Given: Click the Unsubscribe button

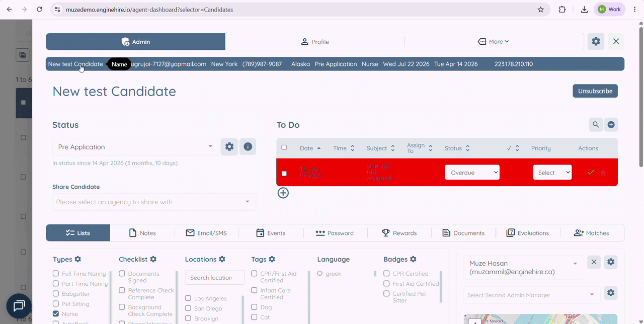Looking at the screenshot, I should pyautogui.click(x=595, y=91).
